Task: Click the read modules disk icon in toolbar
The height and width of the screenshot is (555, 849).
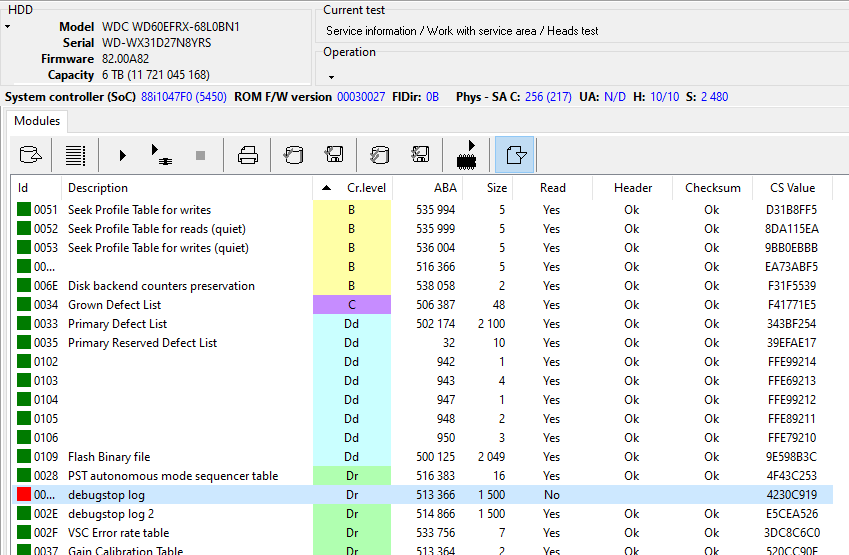Action: 30,155
